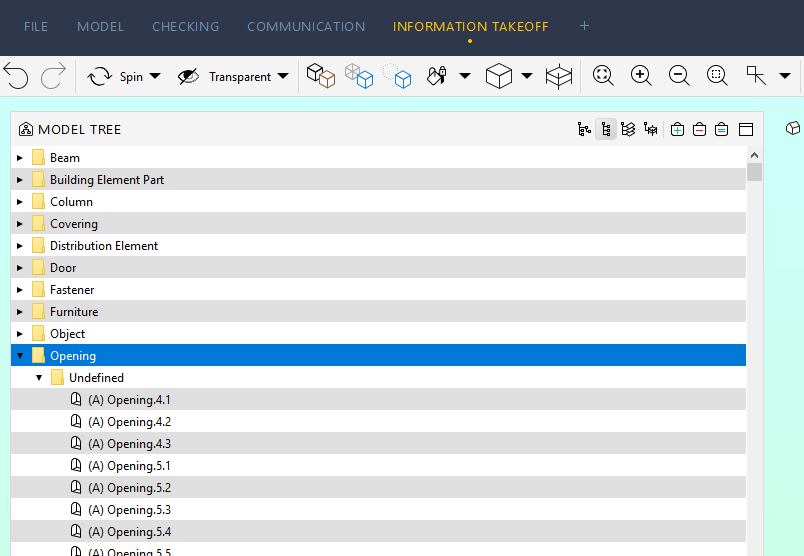Image resolution: width=804 pixels, height=556 pixels.
Task: Click the Model Tree scrollbar thumb
Action: point(754,172)
